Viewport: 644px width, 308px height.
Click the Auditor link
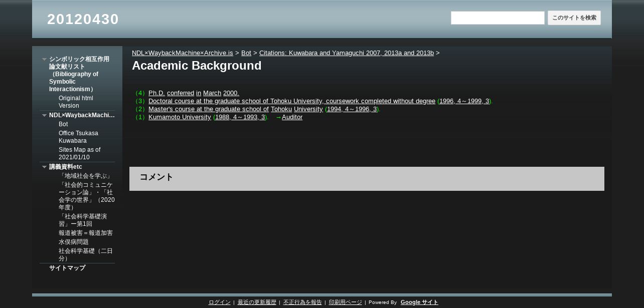coord(292,117)
